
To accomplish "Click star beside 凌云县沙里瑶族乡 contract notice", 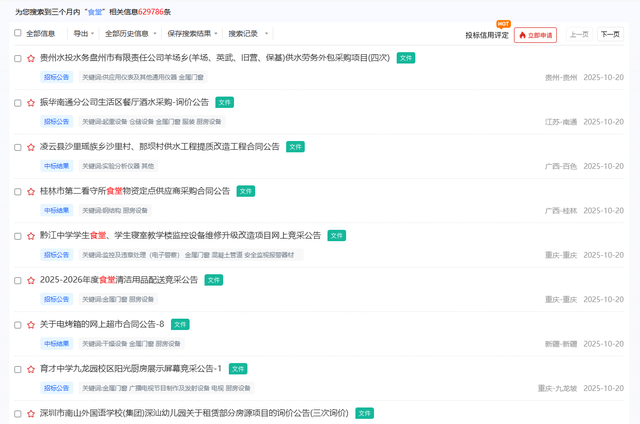I will point(31,147).
